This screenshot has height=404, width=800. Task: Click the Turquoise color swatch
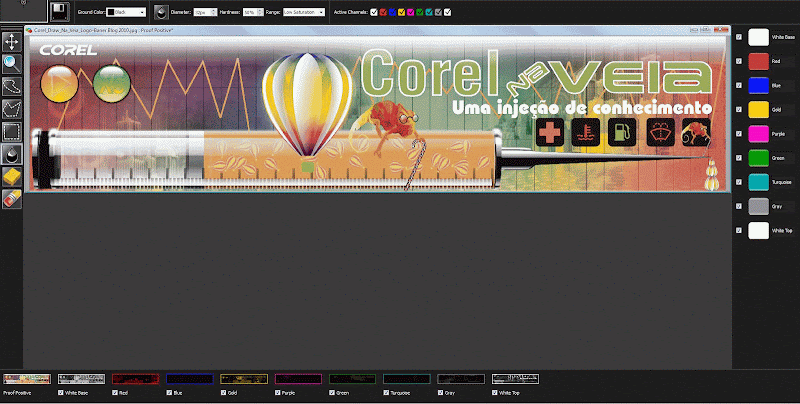tap(758, 182)
